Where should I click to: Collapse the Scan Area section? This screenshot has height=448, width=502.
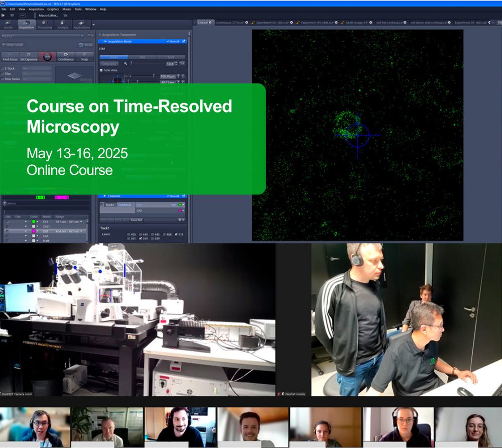click(x=101, y=70)
